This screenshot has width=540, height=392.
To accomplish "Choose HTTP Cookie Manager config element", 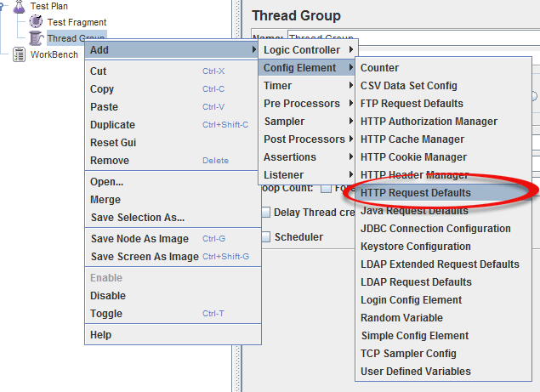I will pyautogui.click(x=413, y=157).
